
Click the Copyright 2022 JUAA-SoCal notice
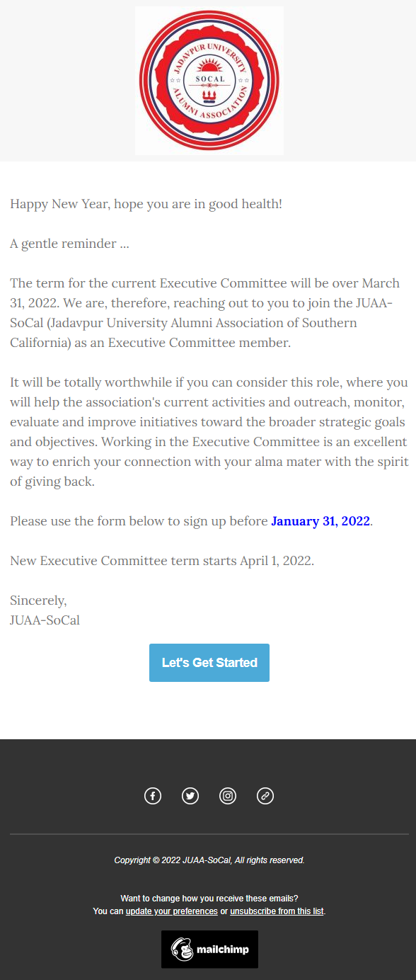(x=209, y=860)
